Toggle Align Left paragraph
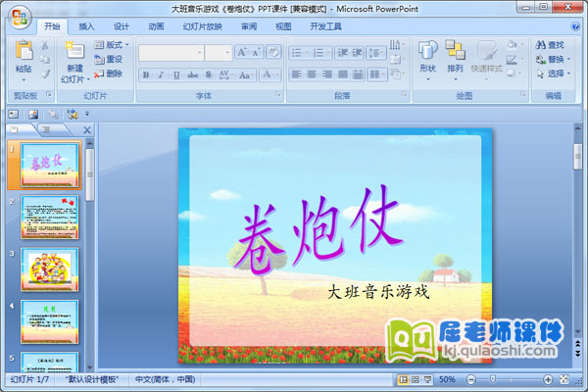 tap(297, 74)
